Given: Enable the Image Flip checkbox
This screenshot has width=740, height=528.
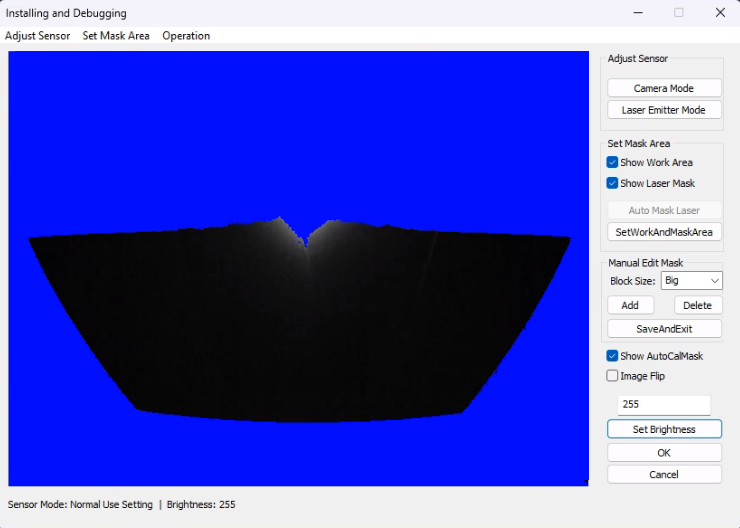Looking at the screenshot, I should click(x=612, y=376).
